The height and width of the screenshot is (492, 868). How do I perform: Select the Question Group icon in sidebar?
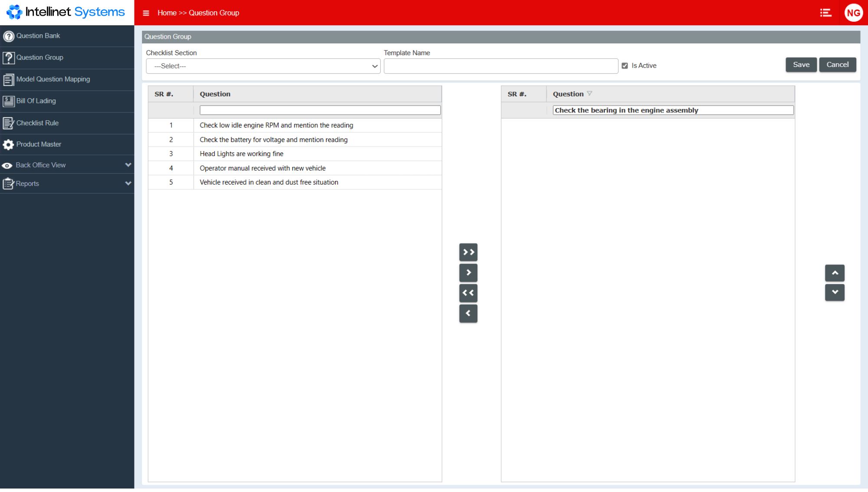coord(9,57)
